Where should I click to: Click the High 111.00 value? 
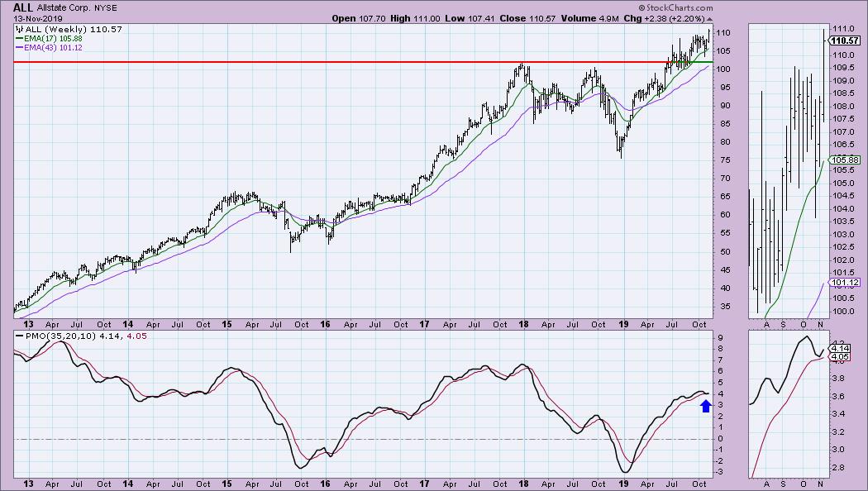tap(415, 18)
